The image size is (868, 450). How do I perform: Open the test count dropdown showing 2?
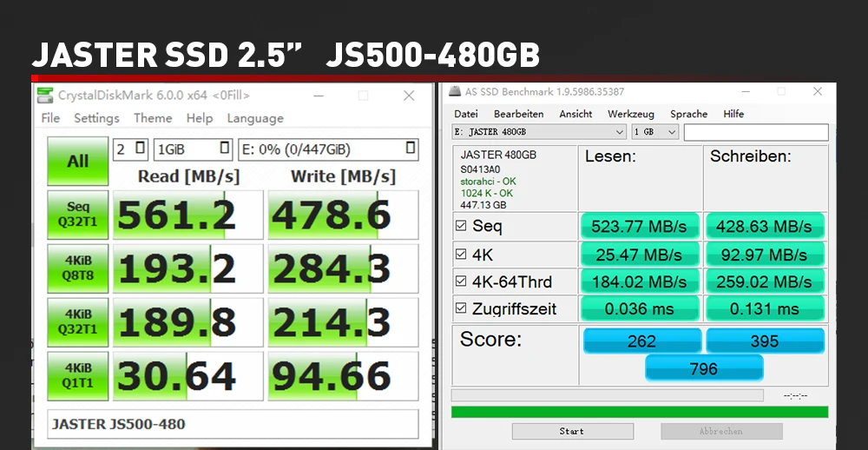tap(131, 149)
